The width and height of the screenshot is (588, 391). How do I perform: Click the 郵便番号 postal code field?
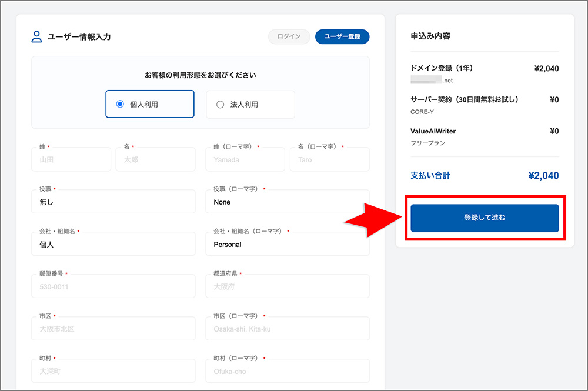(x=113, y=286)
